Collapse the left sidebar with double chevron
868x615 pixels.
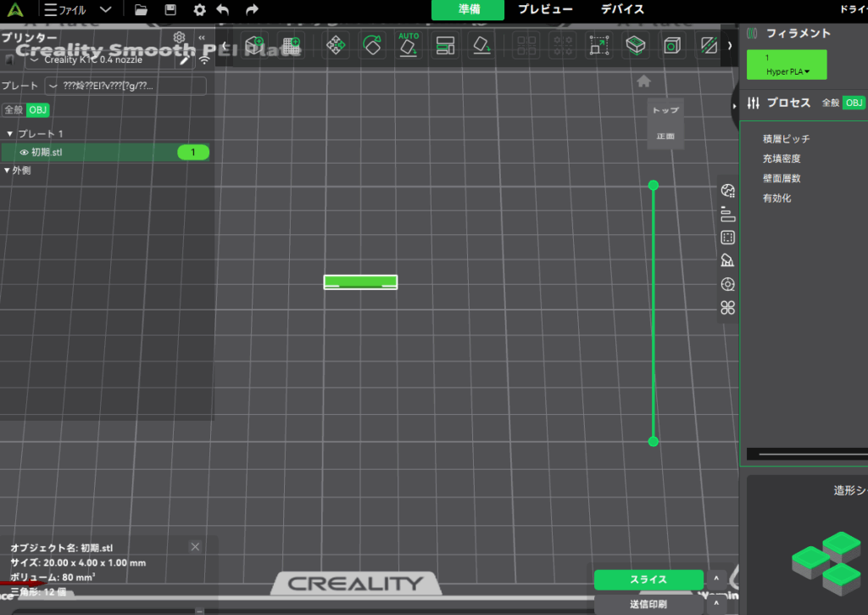(x=202, y=37)
